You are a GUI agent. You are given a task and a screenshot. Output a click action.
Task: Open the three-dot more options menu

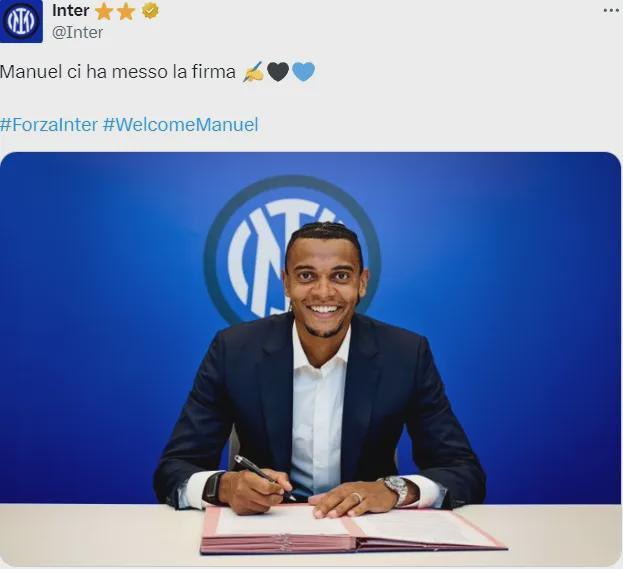tap(611, 11)
